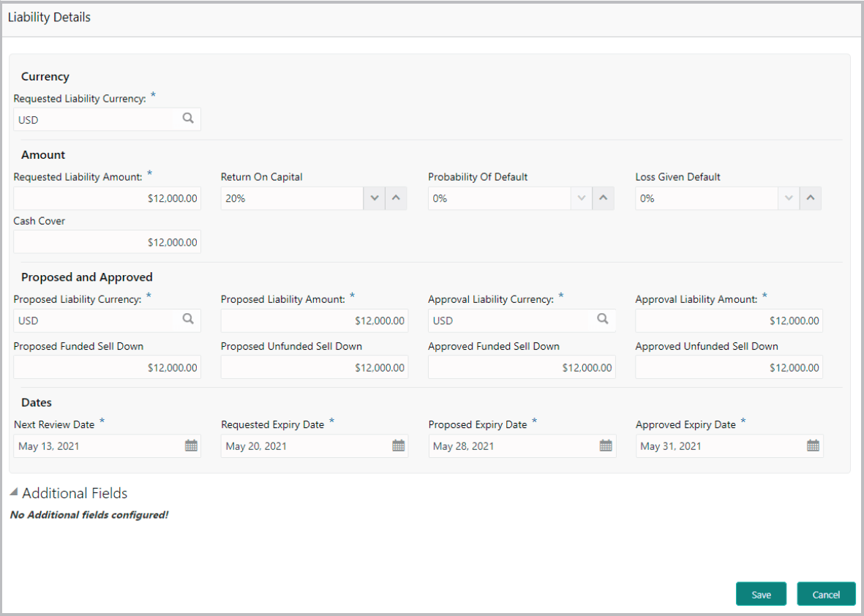
Task: Select the 'Amount' section heading
Action: click(43, 155)
